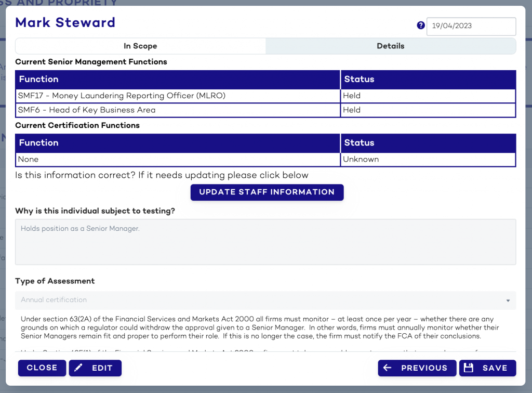Click the Close button
532x393 pixels.
[42, 368]
